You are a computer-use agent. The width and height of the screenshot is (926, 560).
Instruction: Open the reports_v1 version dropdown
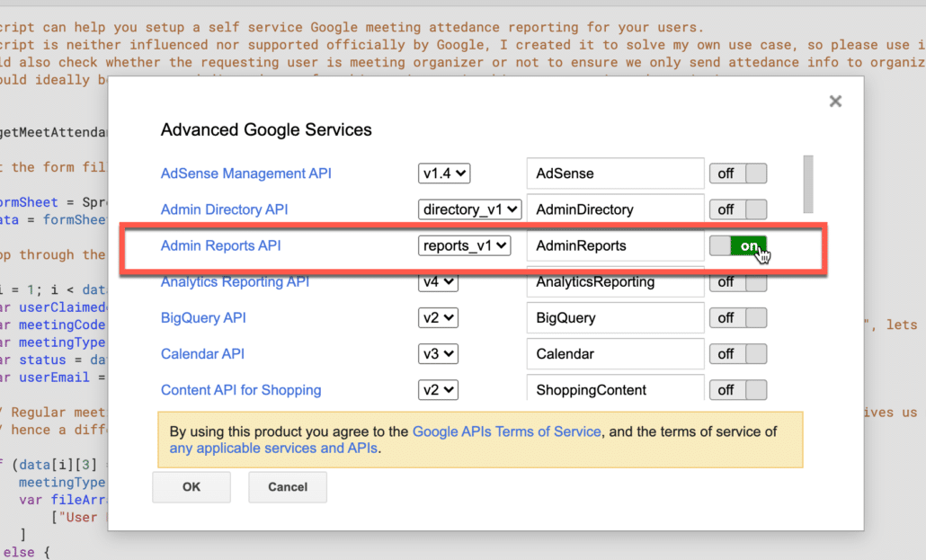tap(464, 245)
